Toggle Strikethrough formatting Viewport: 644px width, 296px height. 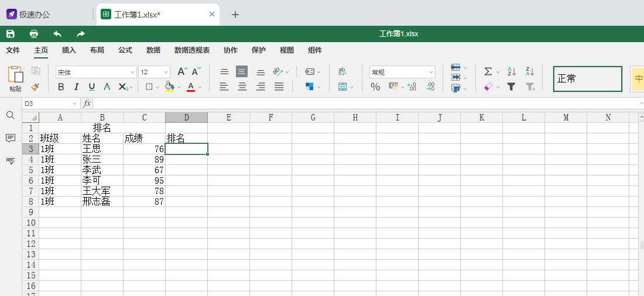click(107, 87)
